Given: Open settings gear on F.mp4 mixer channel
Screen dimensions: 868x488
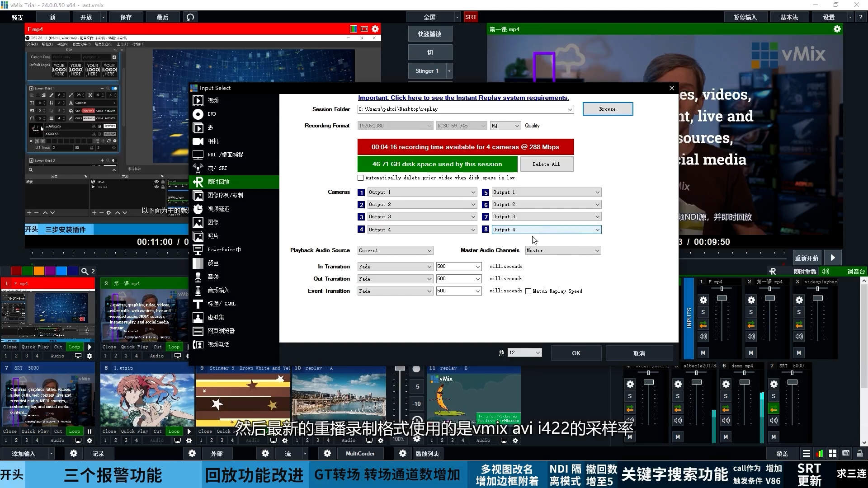Looking at the screenshot, I should (x=703, y=300).
